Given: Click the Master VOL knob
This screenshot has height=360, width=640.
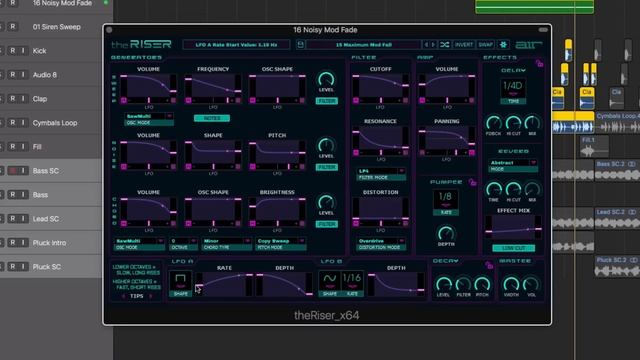Looking at the screenshot, I should tap(531, 284).
